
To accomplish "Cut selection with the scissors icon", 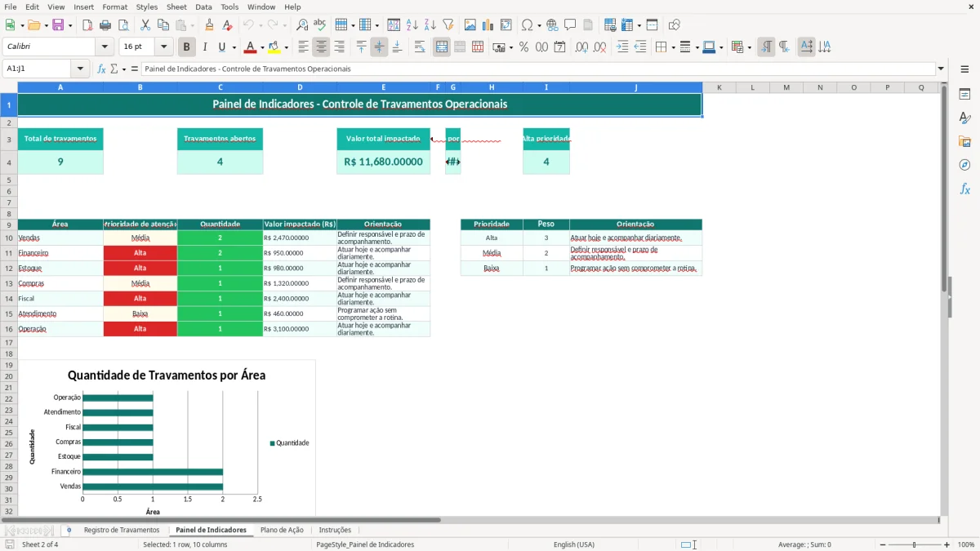I will (x=145, y=25).
